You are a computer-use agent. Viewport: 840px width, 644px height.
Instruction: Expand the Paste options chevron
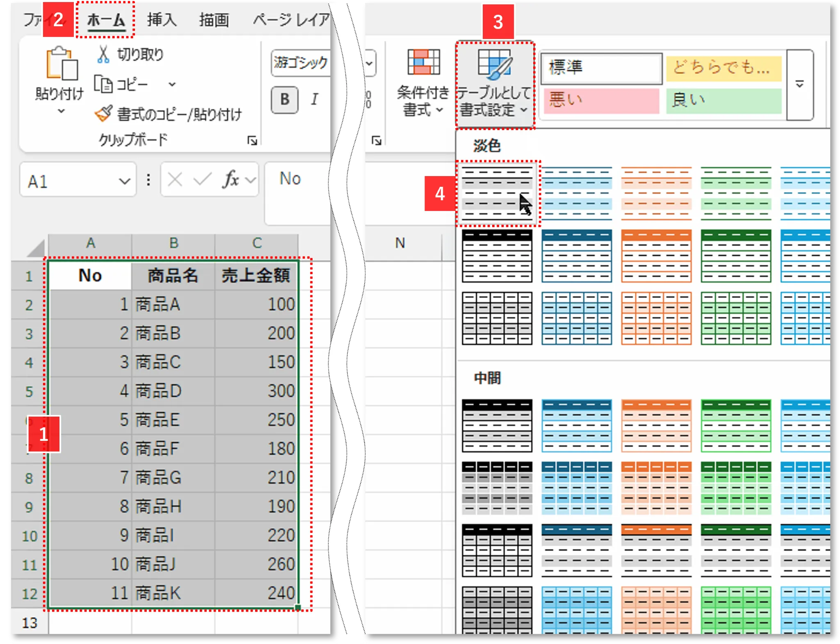coord(62,112)
